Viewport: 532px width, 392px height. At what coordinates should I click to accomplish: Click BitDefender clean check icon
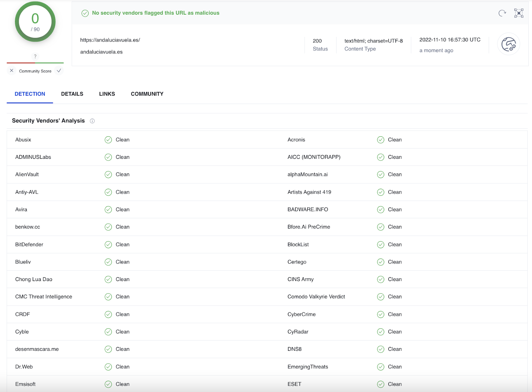pos(108,245)
